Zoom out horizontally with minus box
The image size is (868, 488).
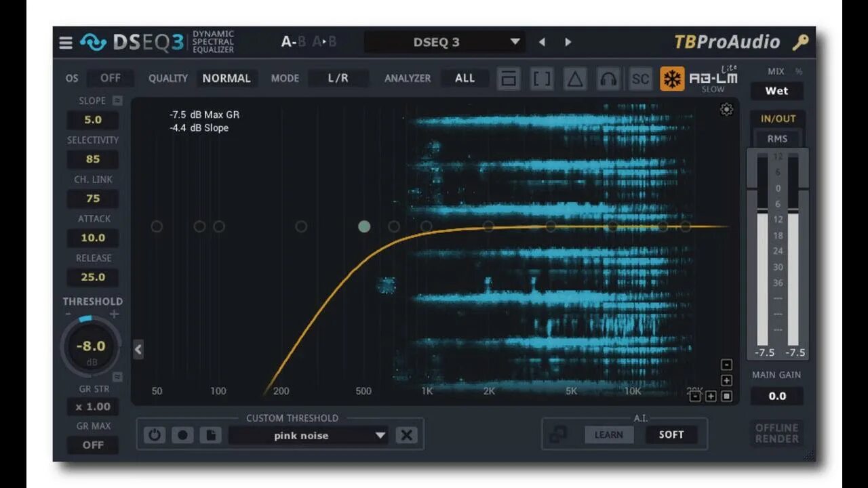695,396
